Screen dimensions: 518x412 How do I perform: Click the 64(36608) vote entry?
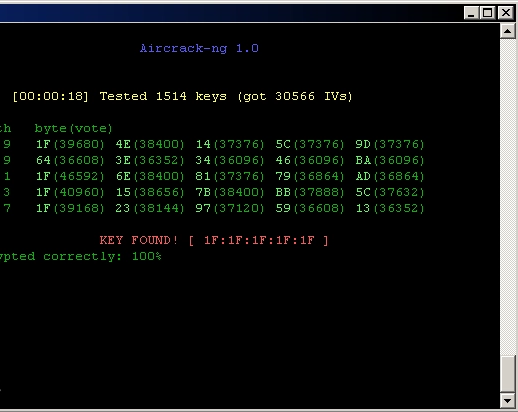coord(70,160)
